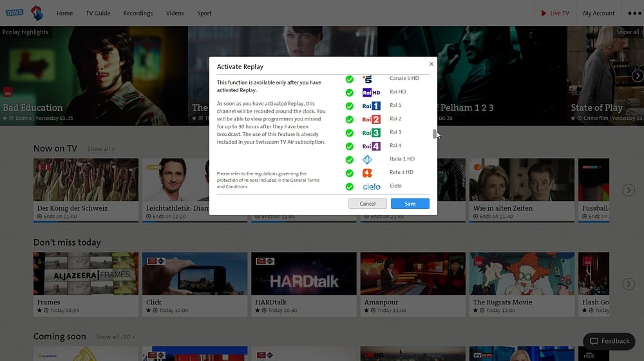Click the star icon beside Frames time

[x=39, y=311]
